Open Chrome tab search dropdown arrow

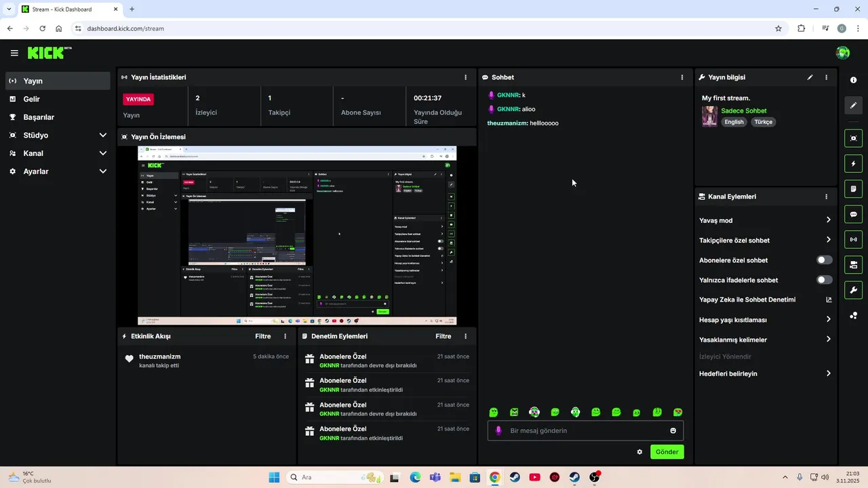point(8,9)
